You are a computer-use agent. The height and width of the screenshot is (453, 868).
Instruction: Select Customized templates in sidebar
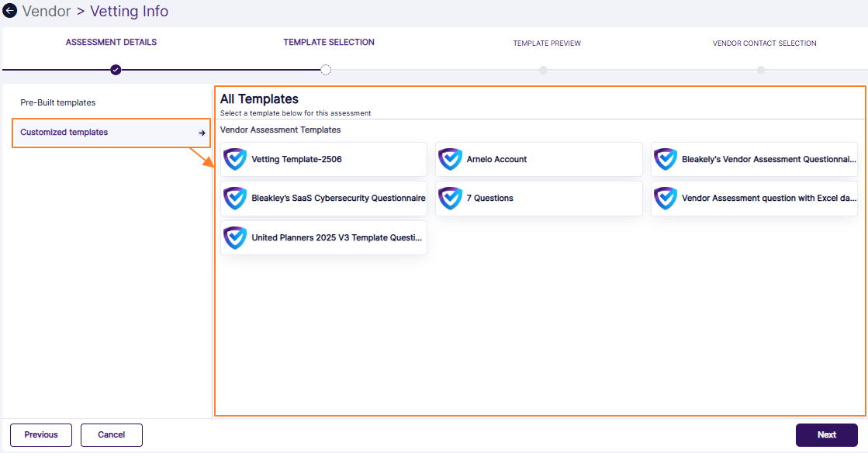click(64, 133)
